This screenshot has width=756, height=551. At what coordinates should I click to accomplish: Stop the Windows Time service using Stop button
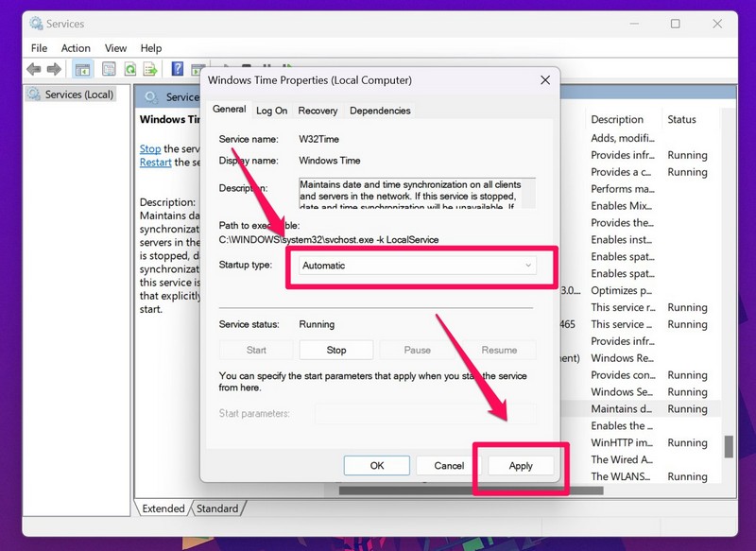[335, 350]
